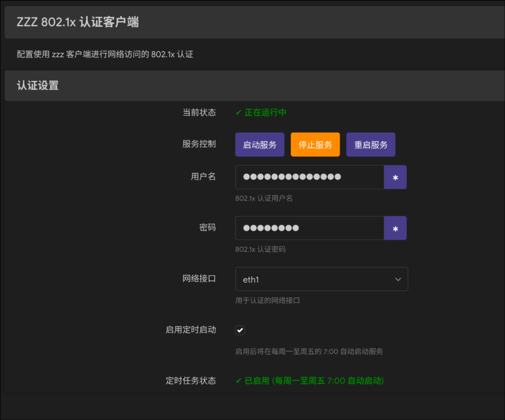Click the 用于认证的网络接口 hint text
505x420 pixels.
click(267, 300)
